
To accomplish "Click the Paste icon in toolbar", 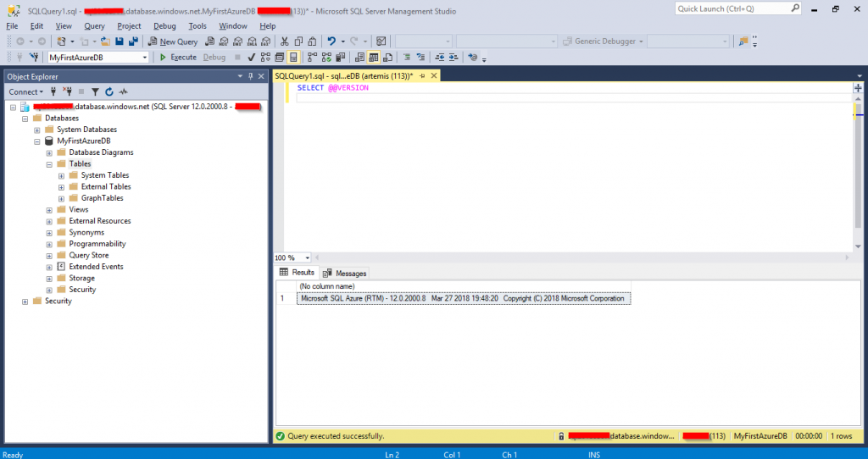I will click(312, 41).
